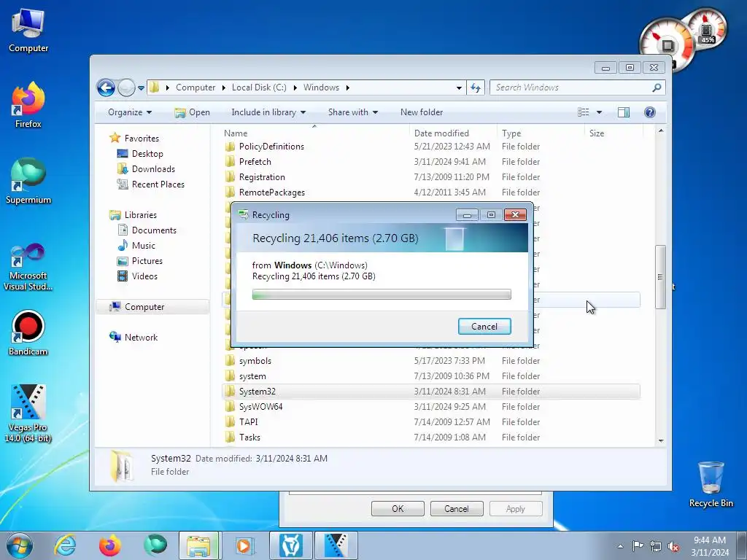Click the Explorer Forward navigation arrow

tap(126, 87)
